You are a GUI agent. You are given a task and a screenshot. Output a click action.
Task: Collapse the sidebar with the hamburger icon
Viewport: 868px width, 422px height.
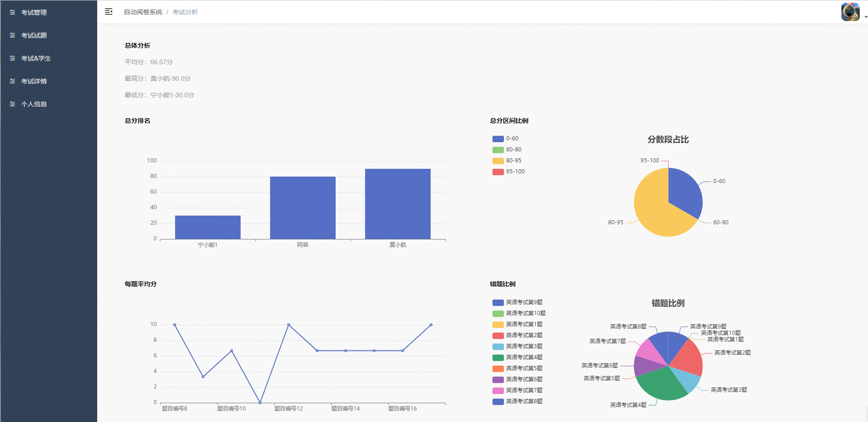pyautogui.click(x=109, y=11)
